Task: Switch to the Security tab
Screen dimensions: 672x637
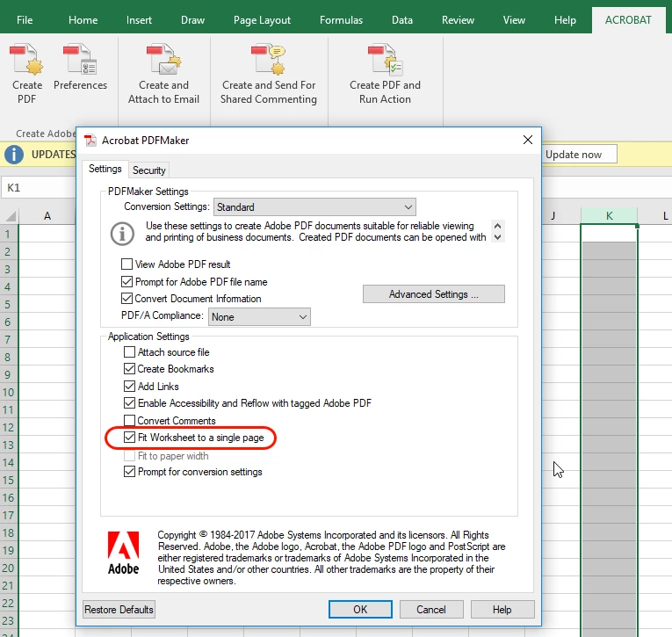Action: 148,170
